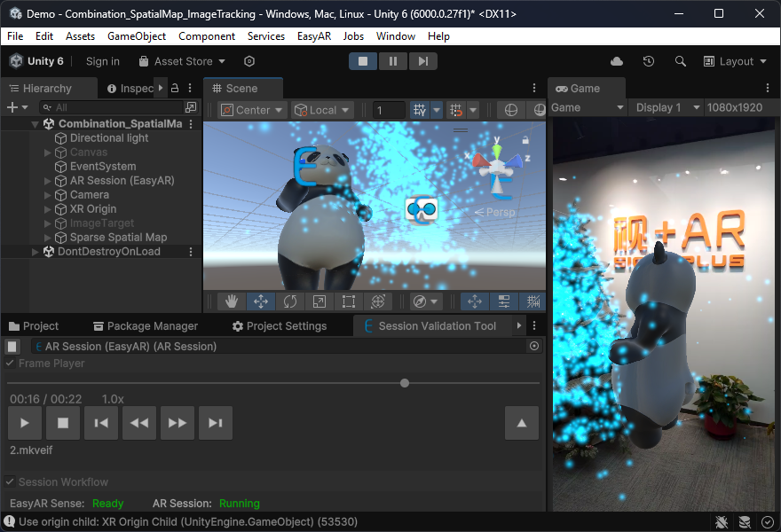Pause play mode with the Pause button
The height and width of the screenshot is (532, 781).
(392, 61)
